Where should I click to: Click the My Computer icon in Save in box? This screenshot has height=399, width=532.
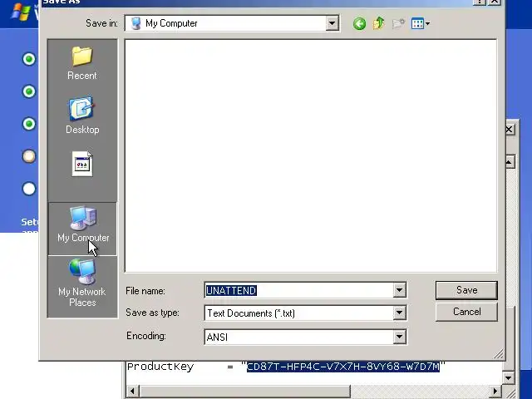pos(136,23)
